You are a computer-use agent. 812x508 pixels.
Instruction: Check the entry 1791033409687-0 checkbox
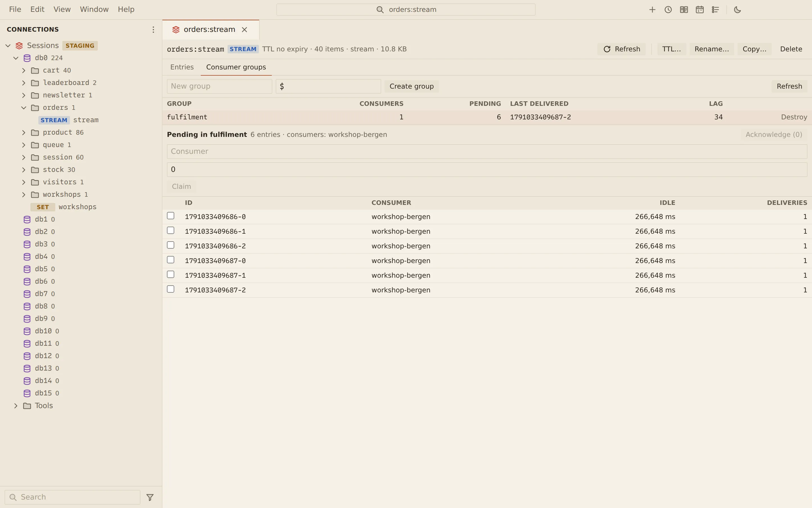[x=171, y=260]
